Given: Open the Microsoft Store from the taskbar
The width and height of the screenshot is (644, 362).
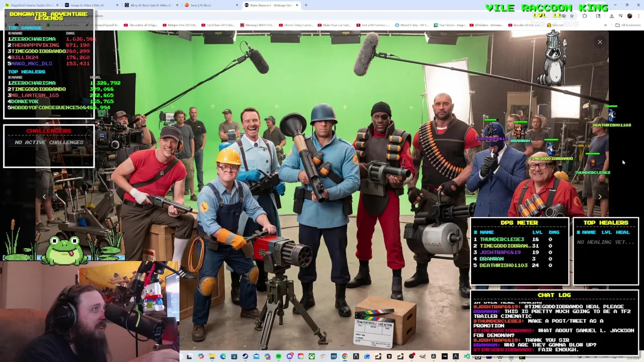Looking at the screenshot, I should point(234,356).
